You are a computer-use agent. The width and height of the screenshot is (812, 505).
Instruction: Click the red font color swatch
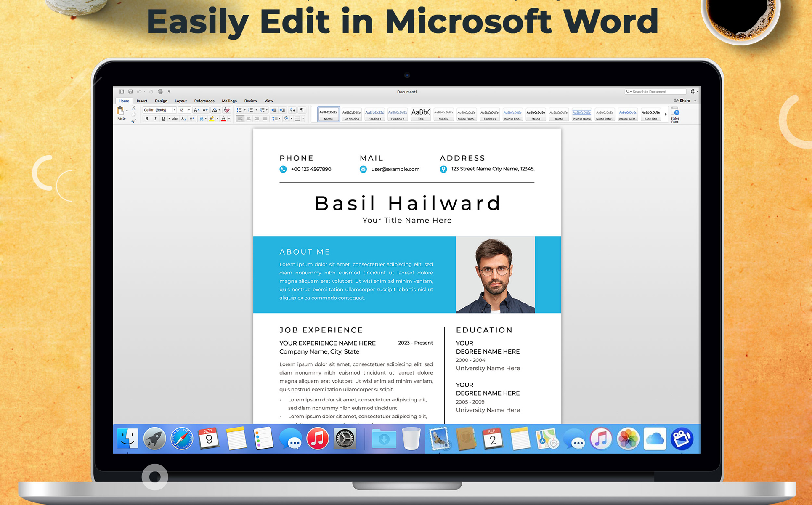click(223, 119)
